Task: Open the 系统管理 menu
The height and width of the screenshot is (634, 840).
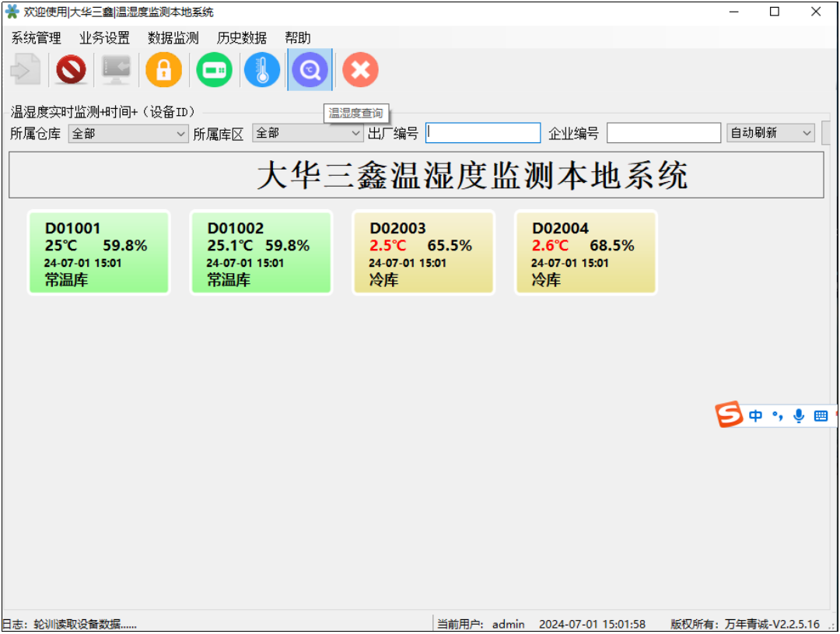Action: (x=36, y=38)
